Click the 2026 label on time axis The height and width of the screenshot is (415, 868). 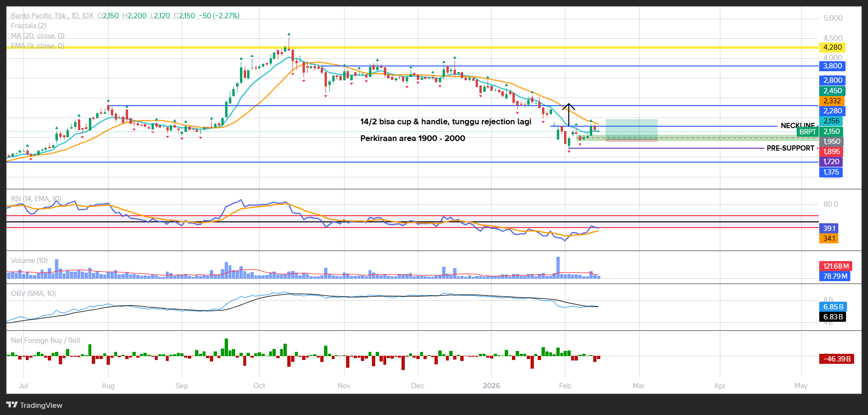pos(491,386)
